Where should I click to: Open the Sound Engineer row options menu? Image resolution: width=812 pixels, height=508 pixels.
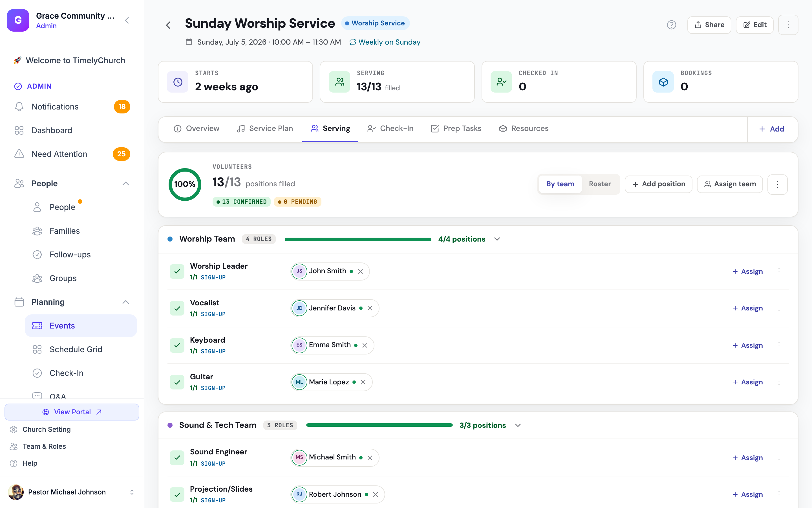(779, 457)
